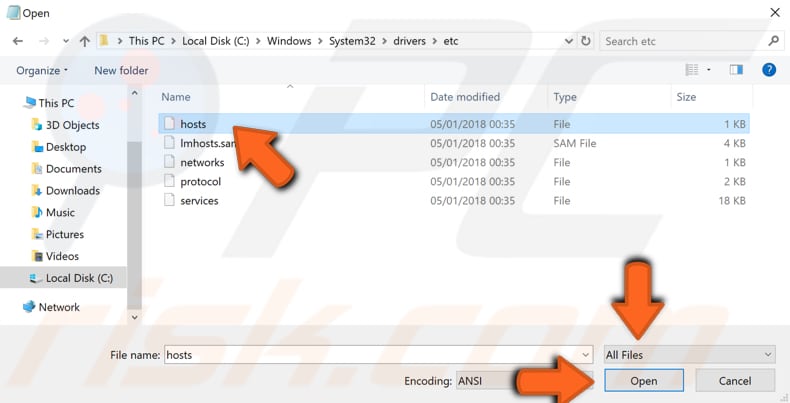Image resolution: width=790 pixels, height=403 pixels.
Task: Open Downloads in the sidebar
Action: point(73,190)
